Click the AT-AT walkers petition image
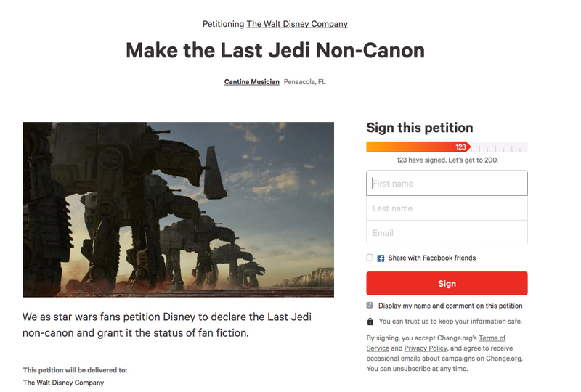The image size is (581, 392). coord(178,210)
